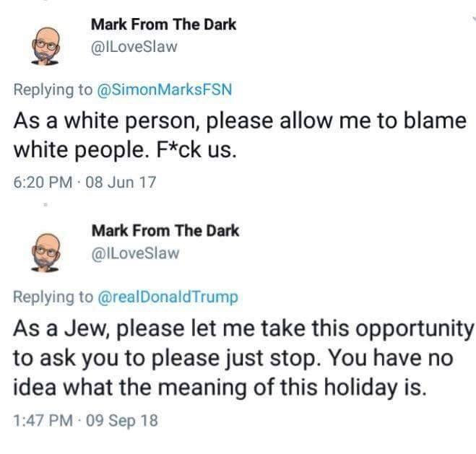Open the 6:20 PM timestamp
This screenshot has height=454, width=476.
point(43,183)
